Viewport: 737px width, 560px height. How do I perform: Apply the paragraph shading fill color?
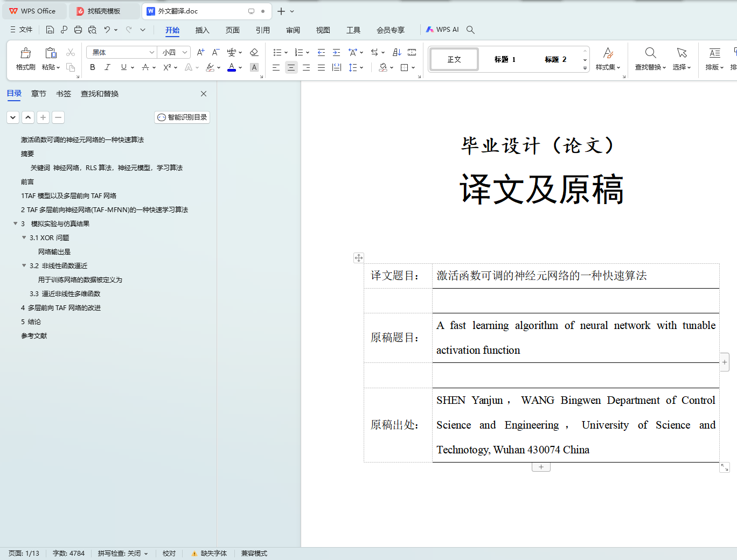[383, 67]
